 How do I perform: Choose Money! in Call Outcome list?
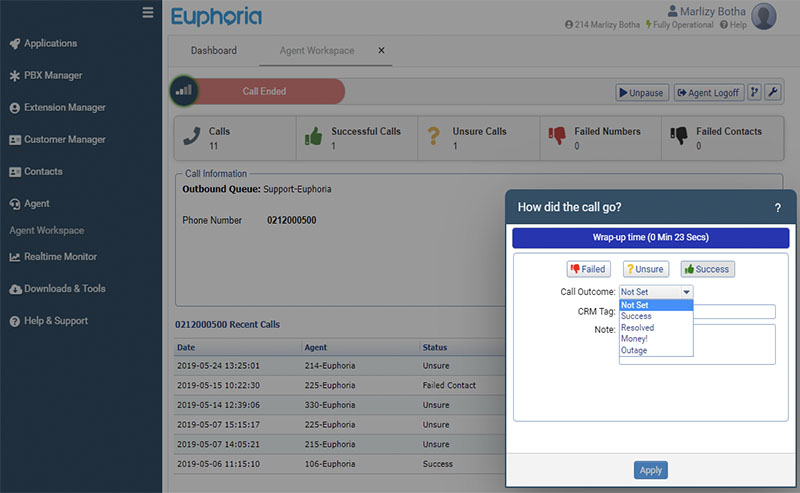[656, 339]
